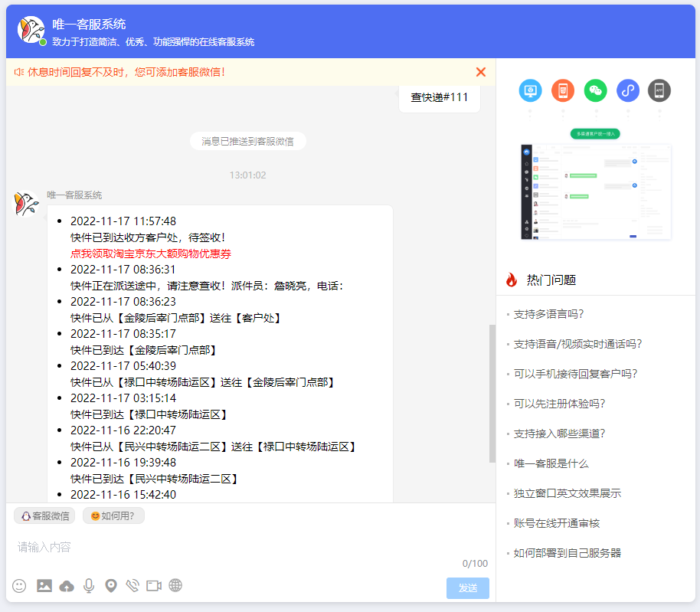Click the 如何用? quick reply button

pyautogui.click(x=113, y=516)
